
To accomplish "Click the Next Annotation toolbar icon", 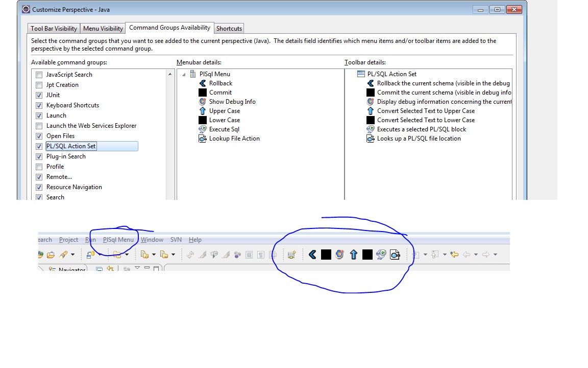I will (415, 255).
